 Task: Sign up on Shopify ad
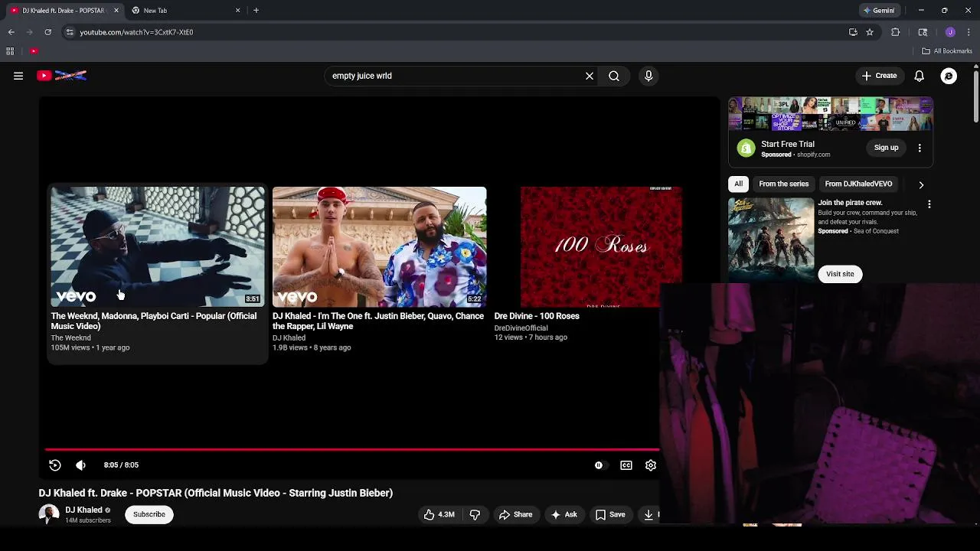886,148
